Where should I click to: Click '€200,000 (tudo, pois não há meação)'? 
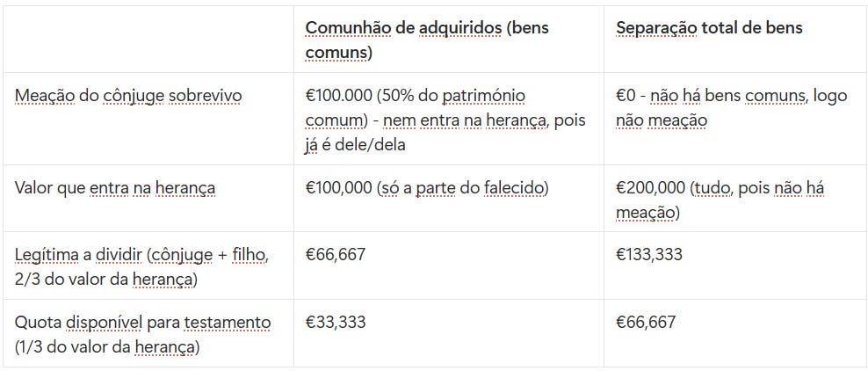click(720, 200)
